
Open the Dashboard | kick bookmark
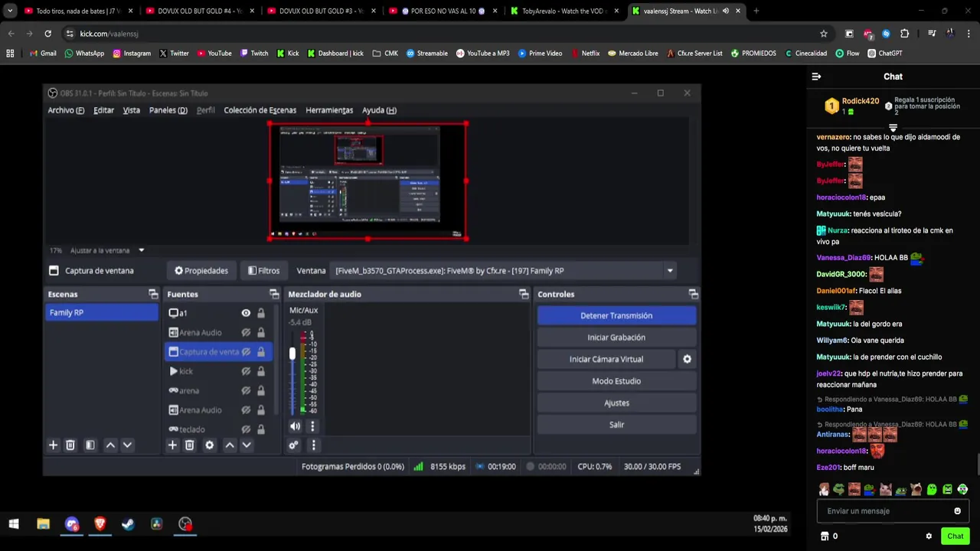(x=335, y=54)
